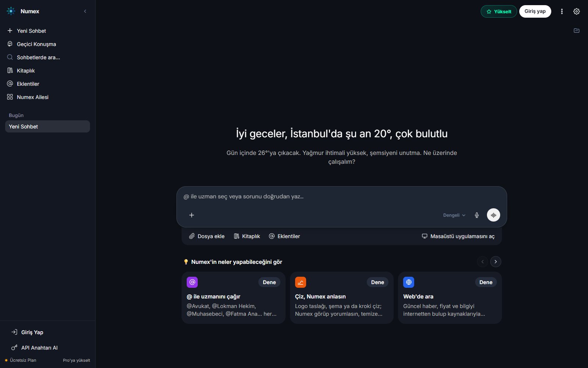
Task: Open Eklentiler in the sidebar
Action: [47, 84]
